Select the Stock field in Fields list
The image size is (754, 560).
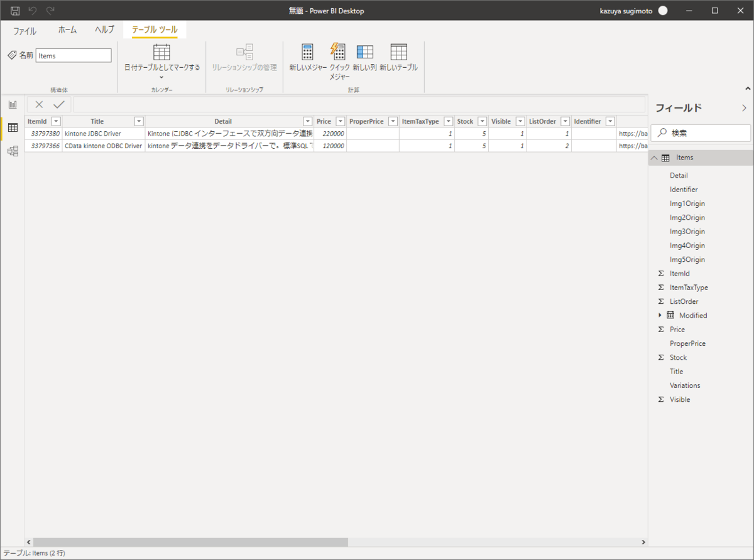click(679, 357)
